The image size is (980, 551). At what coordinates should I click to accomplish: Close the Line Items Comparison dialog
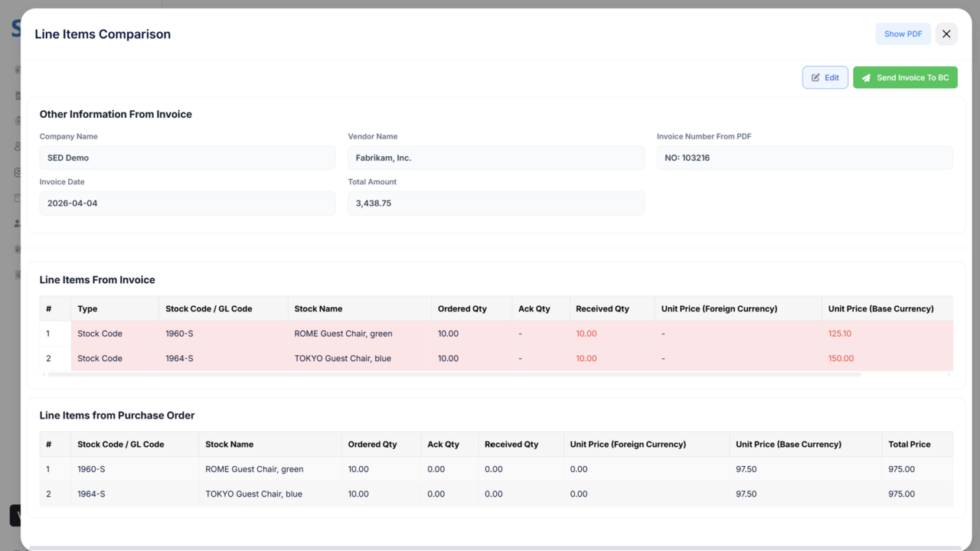pyautogui.click(x=946, y=34)
